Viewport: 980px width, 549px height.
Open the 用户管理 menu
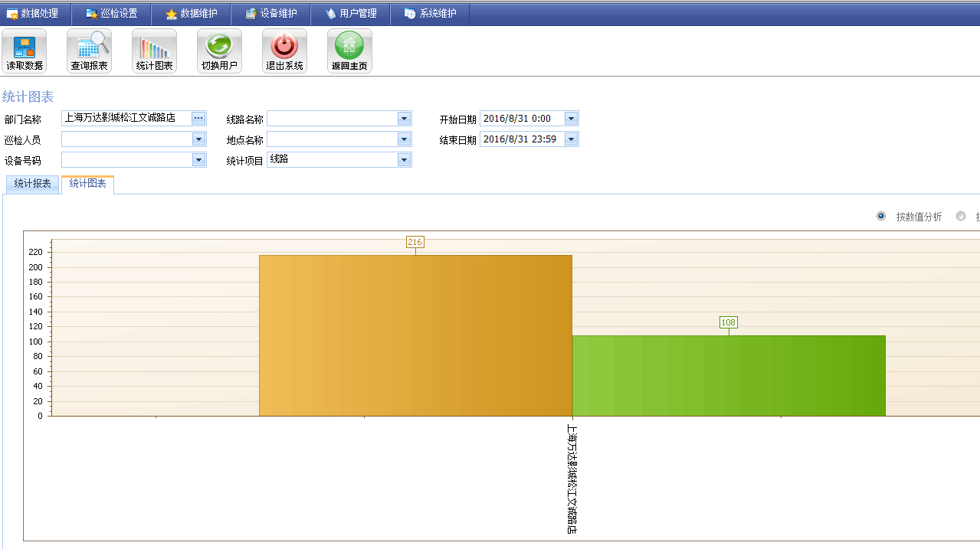(x=351, y=13)
